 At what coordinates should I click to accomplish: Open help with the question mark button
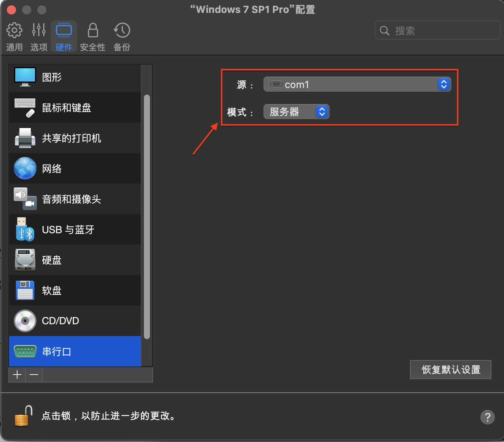488,417
